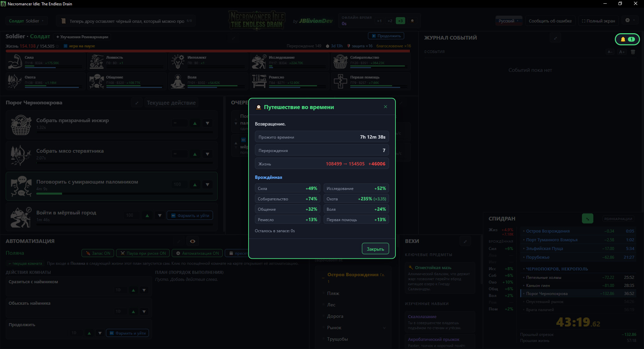This screenshot has height=349, width=644.
Task: Click the Сила strength skill icon
Action: click(15, 61)
